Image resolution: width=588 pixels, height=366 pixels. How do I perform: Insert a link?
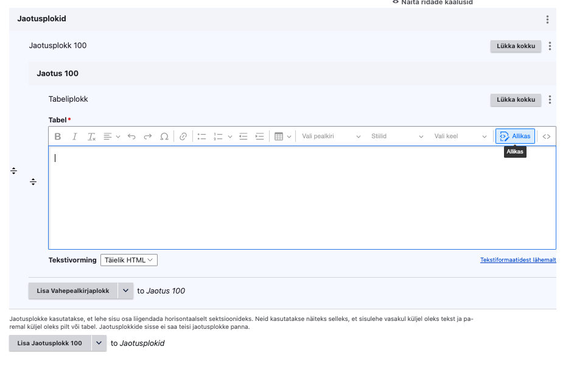[x=183, y=136]
